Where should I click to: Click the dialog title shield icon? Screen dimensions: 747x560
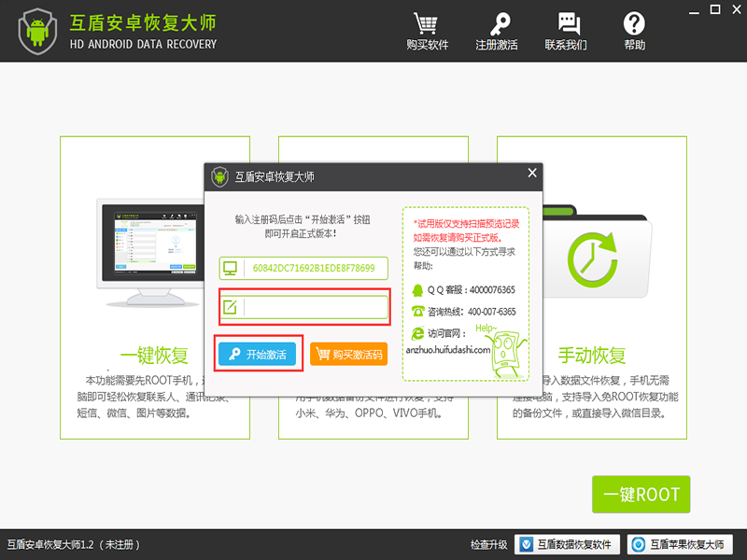tap(219, 176)
